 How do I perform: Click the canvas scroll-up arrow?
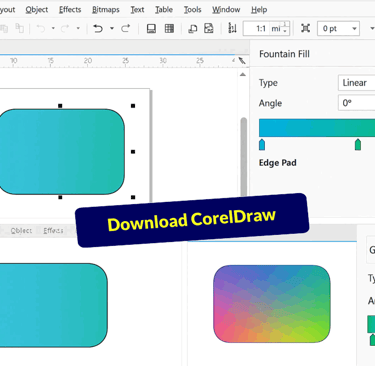coord(243,75)
